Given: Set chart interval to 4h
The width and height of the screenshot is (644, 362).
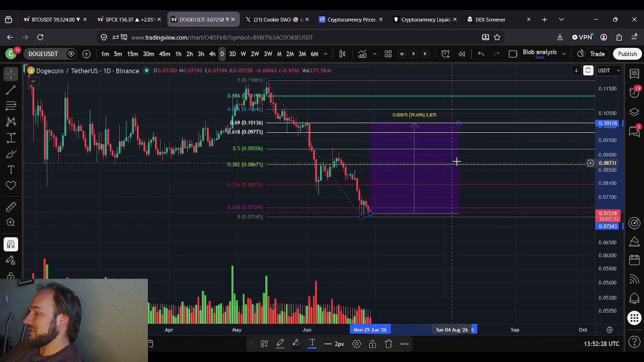Looking at the screenshot, I should point(212,54).
